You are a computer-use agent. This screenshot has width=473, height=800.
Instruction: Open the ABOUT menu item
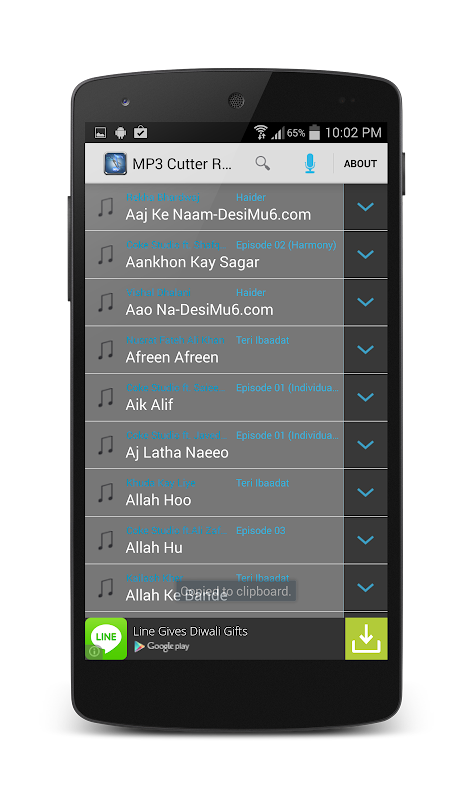pyautogui.click(x=360, y=164)
